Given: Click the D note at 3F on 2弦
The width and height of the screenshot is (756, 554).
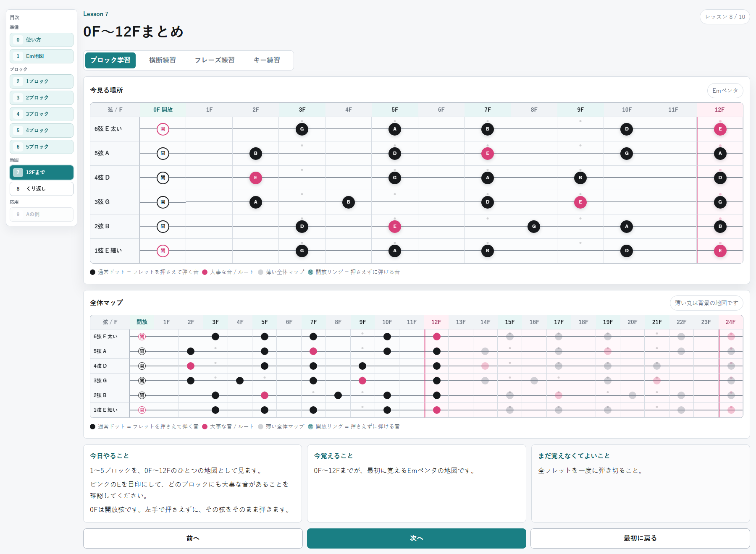Looking at the screenshot, I should click(302, 227).
